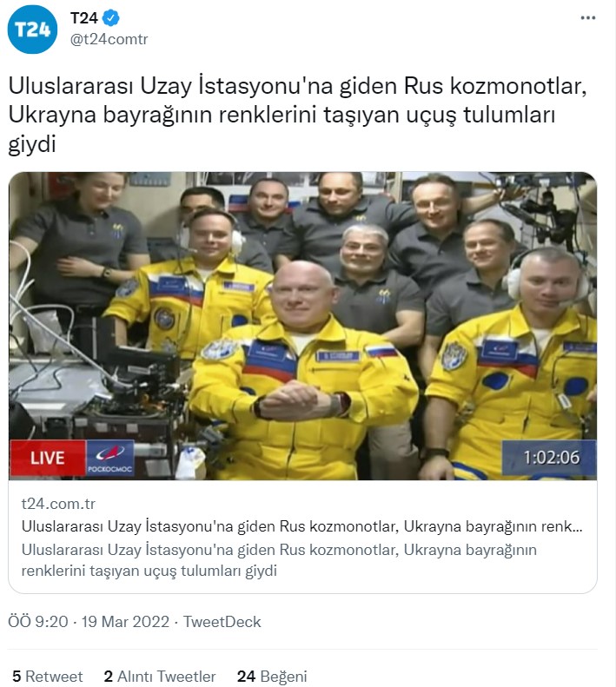Open the ÖÖ 9:20 tweet timestamp
Screen dimensions: 616x687
(x=38, y=622)
